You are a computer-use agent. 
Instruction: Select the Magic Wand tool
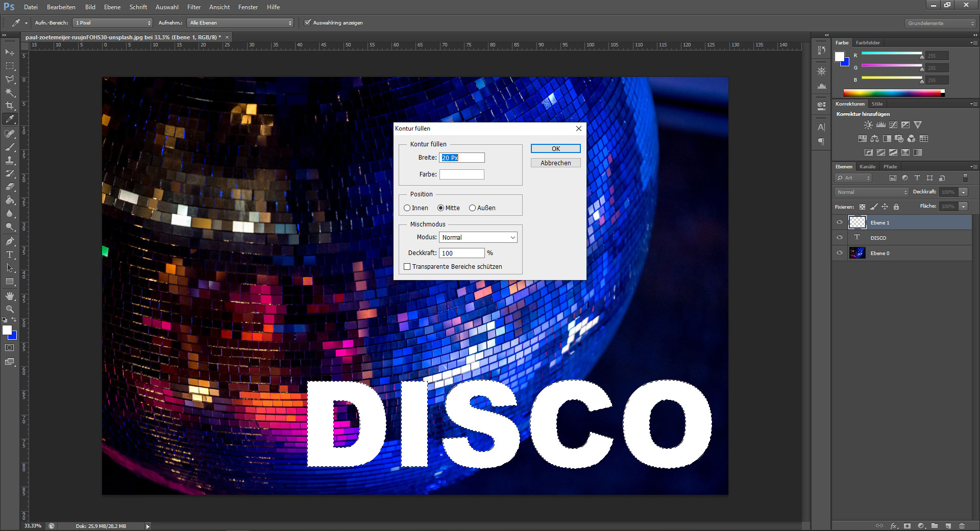10,92
